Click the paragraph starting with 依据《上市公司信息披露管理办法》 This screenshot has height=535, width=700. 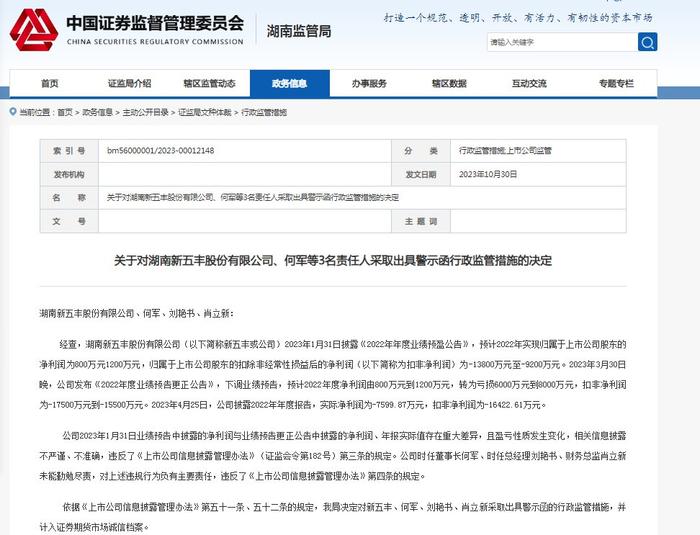click(333, 517)
